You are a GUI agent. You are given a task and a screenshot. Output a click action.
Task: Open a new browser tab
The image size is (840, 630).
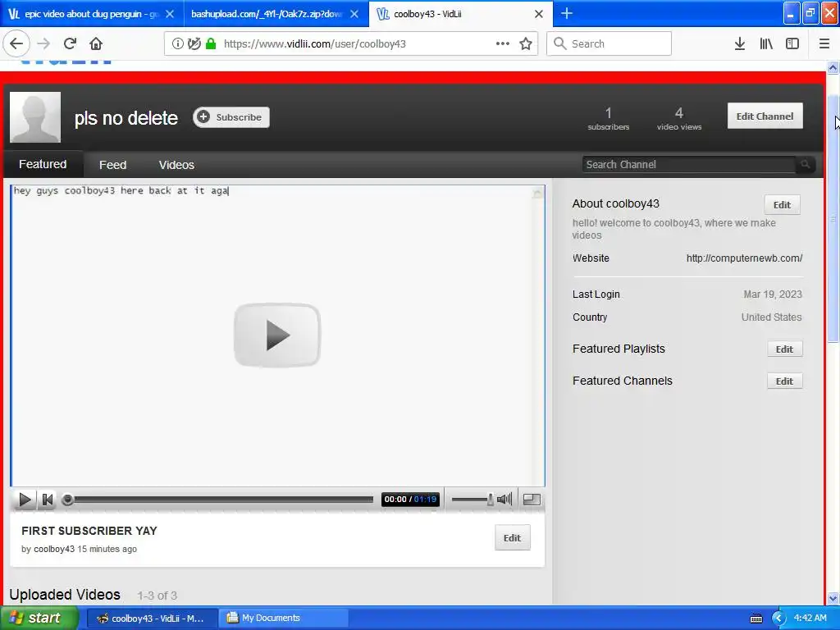tap(567, 13)
